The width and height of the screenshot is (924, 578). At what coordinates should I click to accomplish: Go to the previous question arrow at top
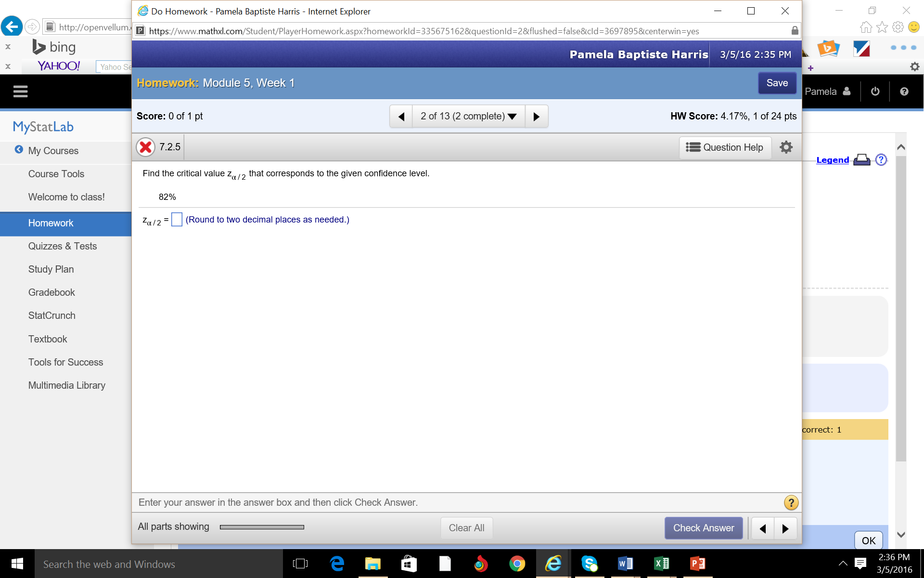point(401,117)
